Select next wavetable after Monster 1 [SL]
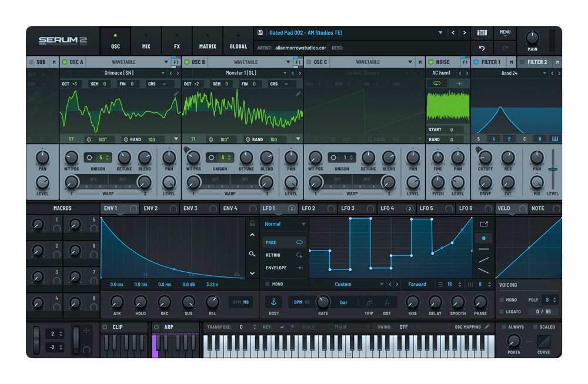588x384 pixels. pos(300,73)
